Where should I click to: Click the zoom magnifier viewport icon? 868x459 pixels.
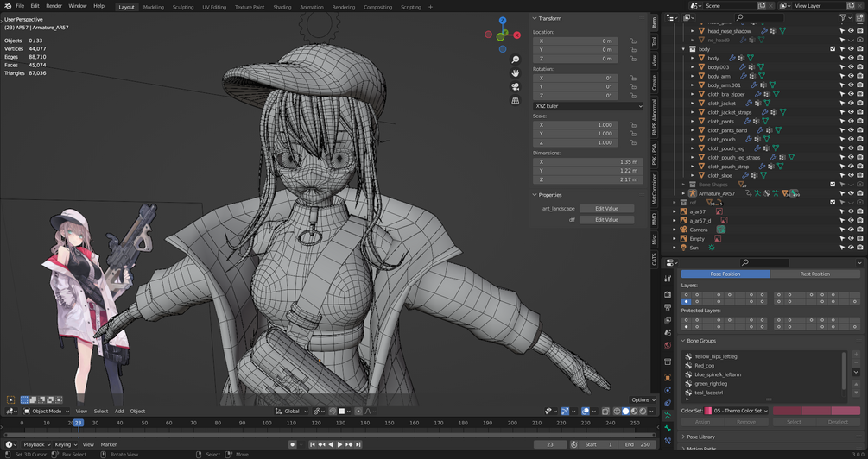516,60
